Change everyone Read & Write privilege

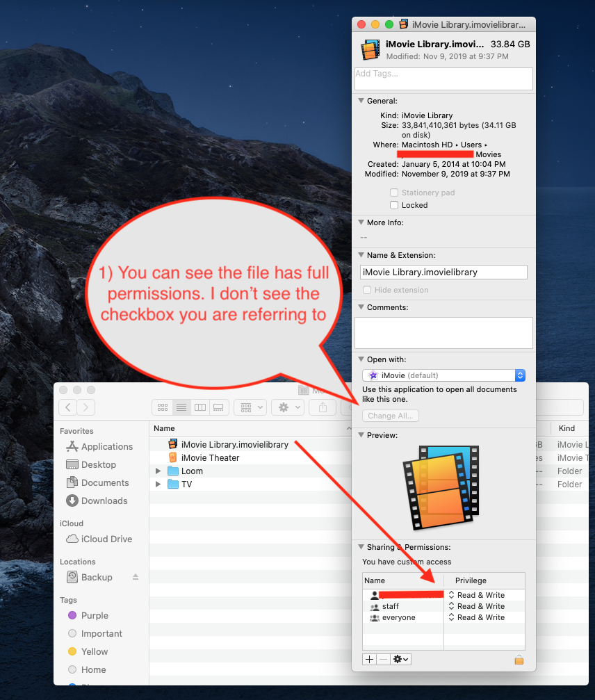pos(476,617)
